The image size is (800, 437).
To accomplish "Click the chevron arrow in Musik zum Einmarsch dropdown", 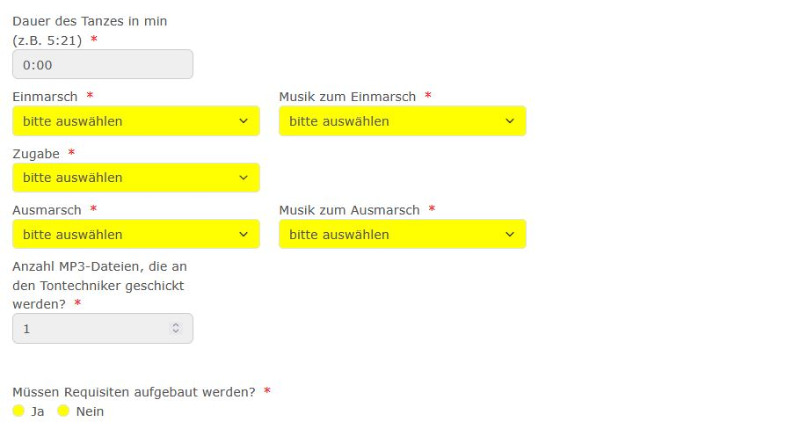I will pyautogui.click(x=509, y=121).
